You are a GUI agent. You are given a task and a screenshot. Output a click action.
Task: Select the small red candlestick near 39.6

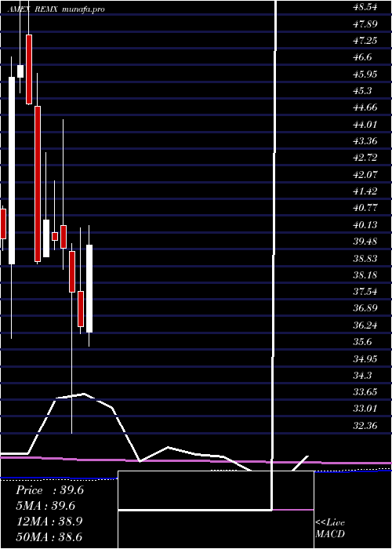pos(55,236)
